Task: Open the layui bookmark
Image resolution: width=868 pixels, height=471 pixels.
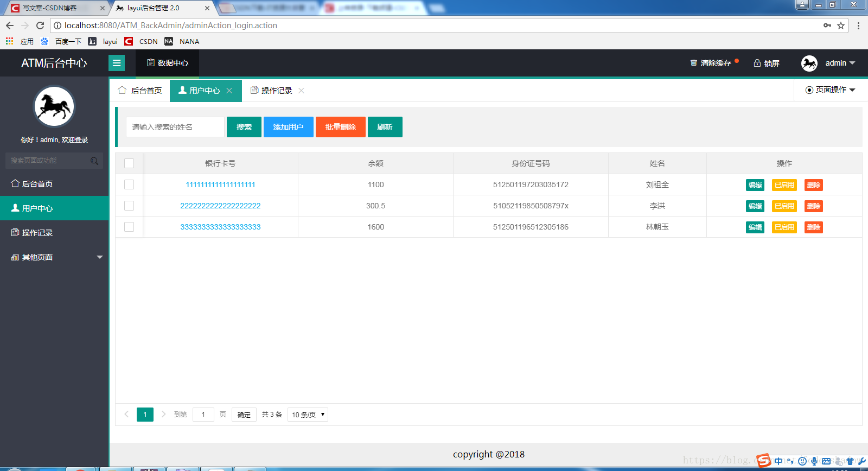Action: point(103,41)
